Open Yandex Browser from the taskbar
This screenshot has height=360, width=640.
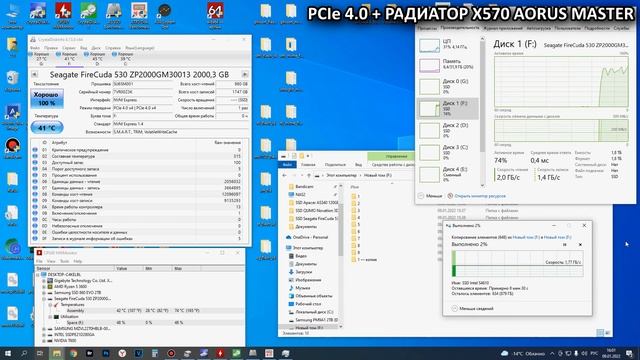coord(122,353)
